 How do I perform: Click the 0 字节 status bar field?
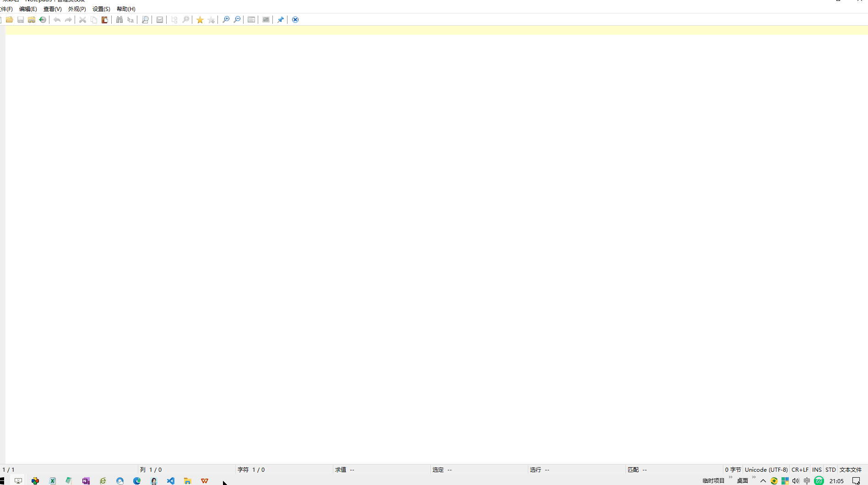[732, 469]
